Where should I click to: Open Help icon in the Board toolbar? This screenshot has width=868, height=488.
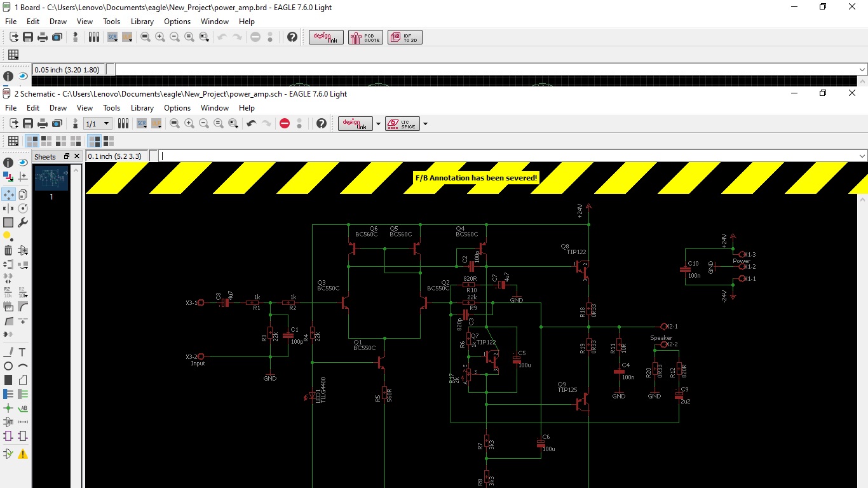tap(292, 37)
